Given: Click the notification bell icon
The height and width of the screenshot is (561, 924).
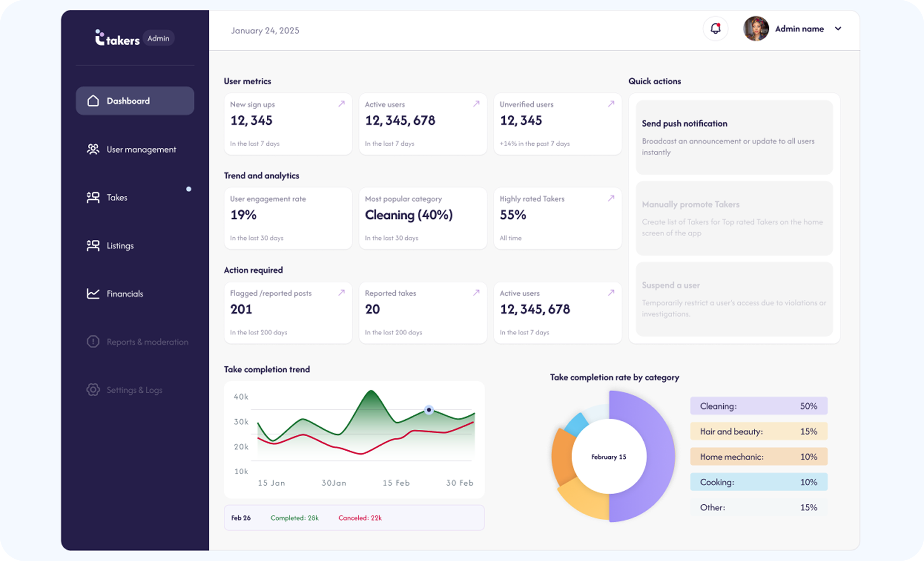Looking at the screenshot, I should 715,29.
